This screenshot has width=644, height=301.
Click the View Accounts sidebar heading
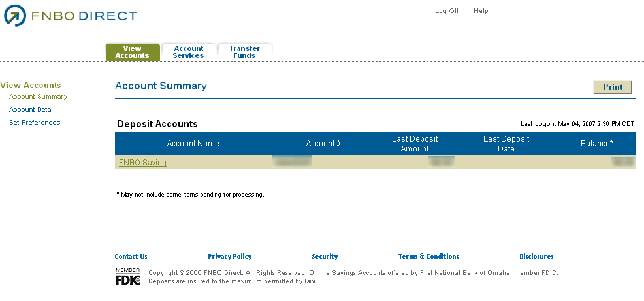[31, 85]
